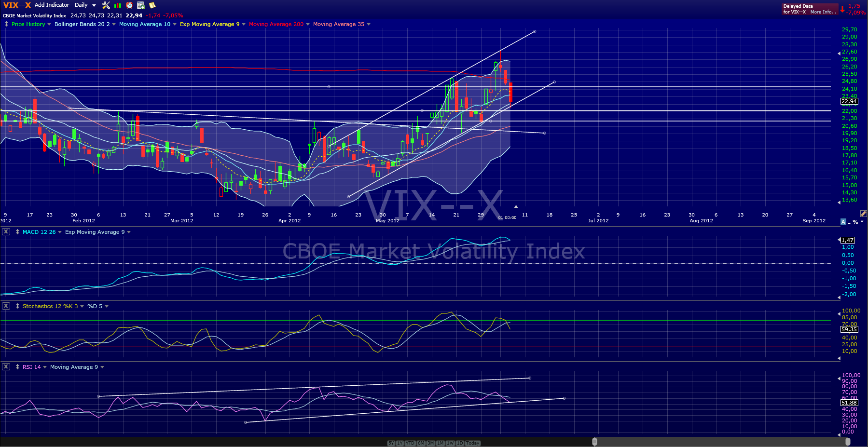The height and width of the screenshot is (447, 868).
Task: Click the right handle of the time range slider
Action: pyautogui.click(x=848, y=442)
